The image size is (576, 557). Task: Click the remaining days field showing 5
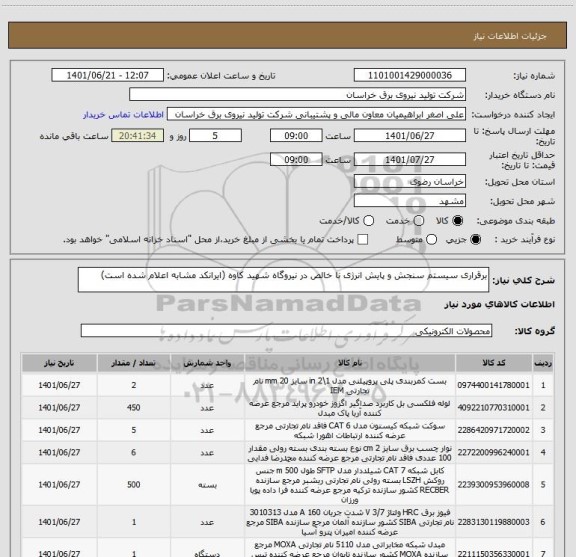pyautogui.click(x=215, y=136)
